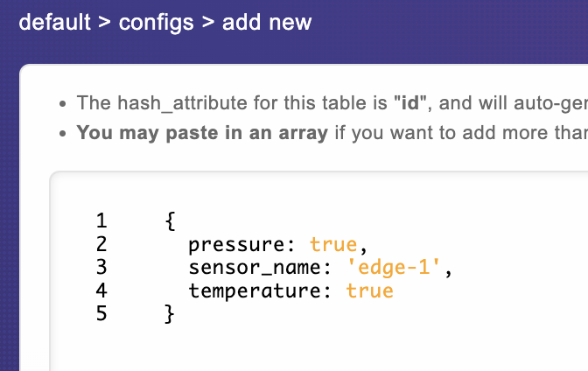Place cursor at the closing curly brace
The width and height of the screenshot is (588, 371).
pyautogui.click(x=170, y=313)
